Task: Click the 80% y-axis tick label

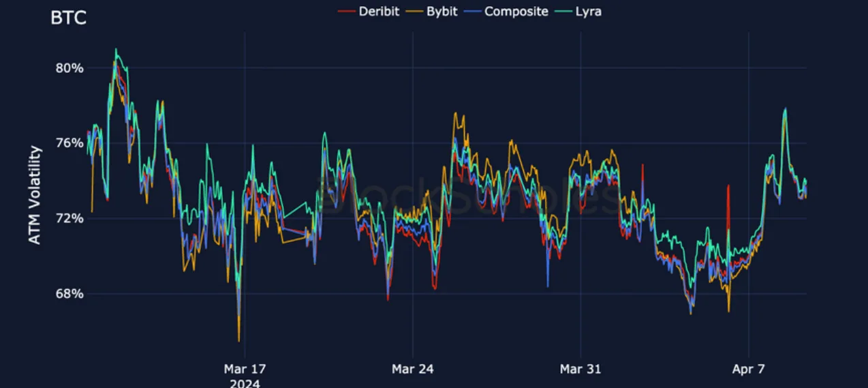Action: 70,68
